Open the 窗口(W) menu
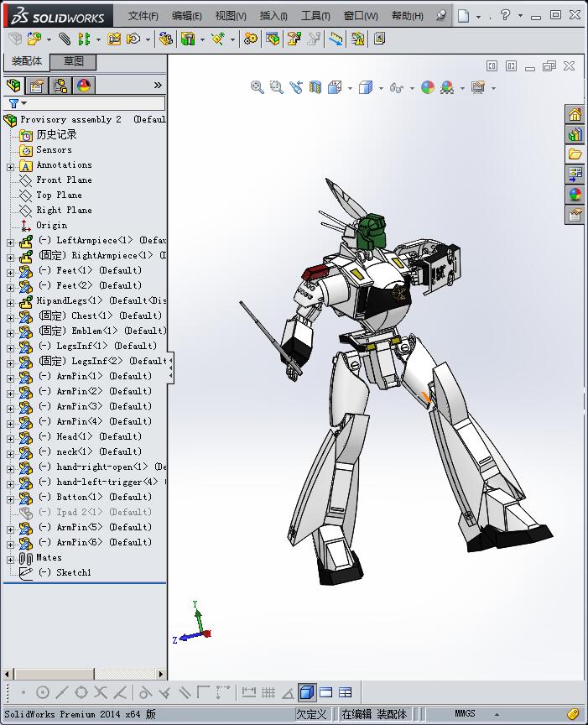The height and width of the screenshot is (725, 588). pos(361,16)
